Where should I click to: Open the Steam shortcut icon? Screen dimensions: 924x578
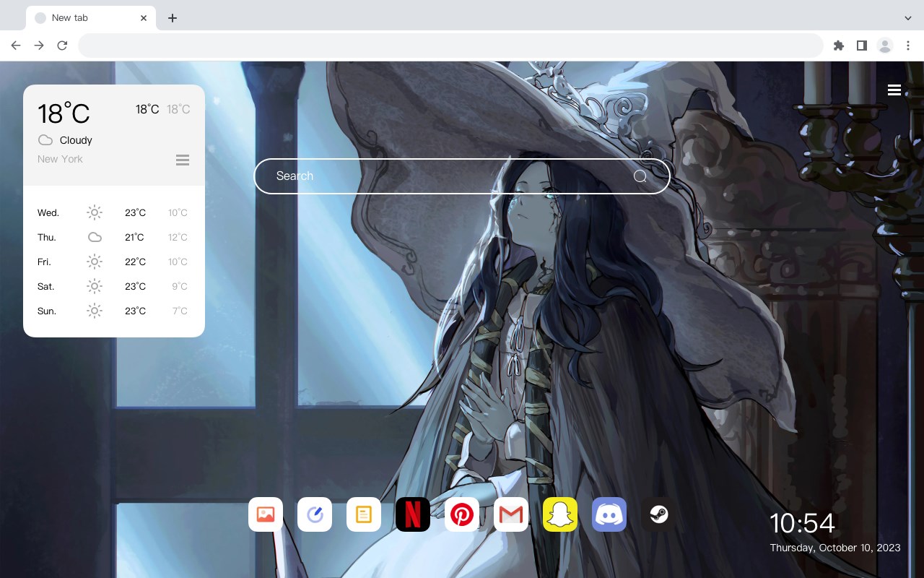point(658,514)
